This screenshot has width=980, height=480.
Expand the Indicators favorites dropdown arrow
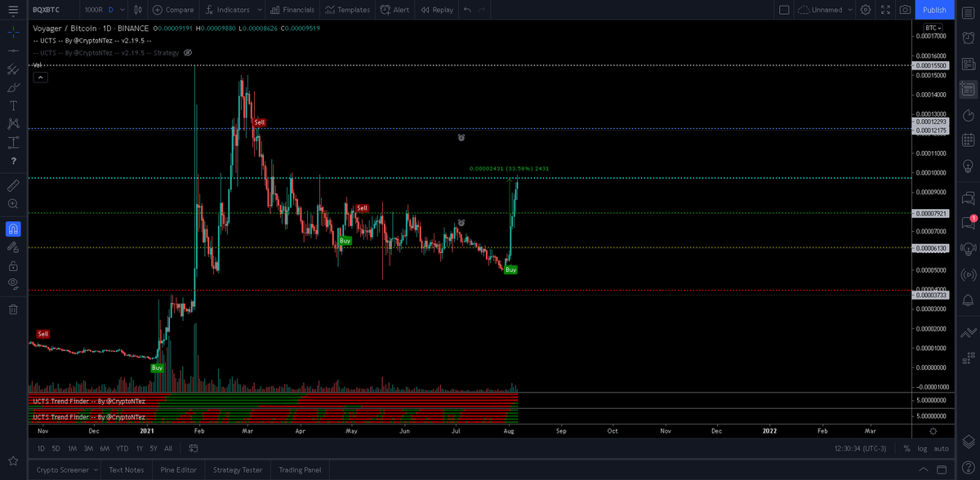click(259, 10)
